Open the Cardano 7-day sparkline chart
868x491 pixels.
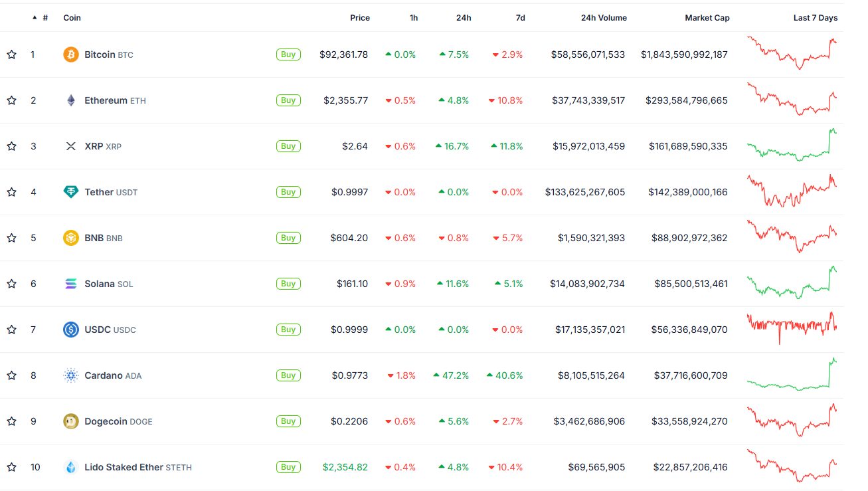point(792,374)
